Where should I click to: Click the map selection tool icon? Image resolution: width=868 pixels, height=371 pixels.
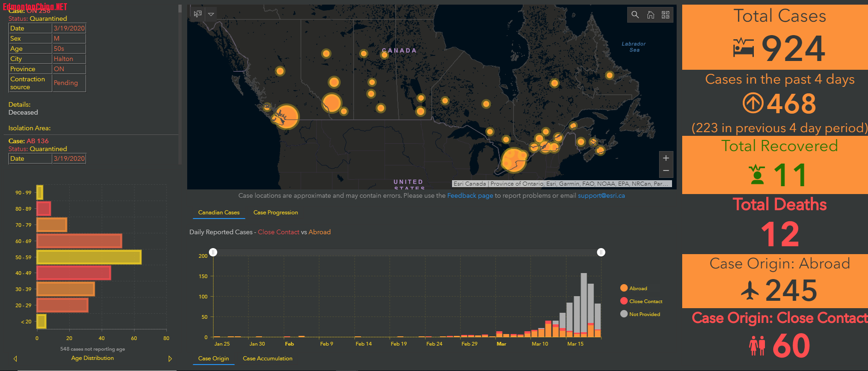(x=198, y=14)
